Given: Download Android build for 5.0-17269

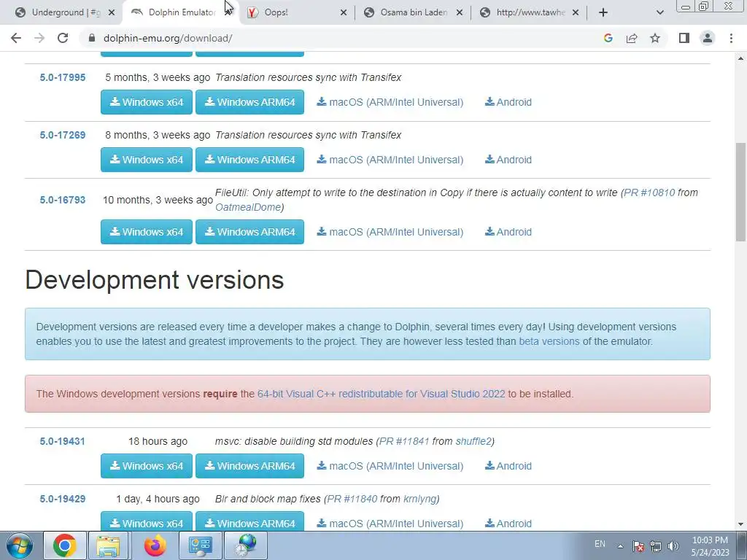Looking at the screenshot, I should pos(508,160).
